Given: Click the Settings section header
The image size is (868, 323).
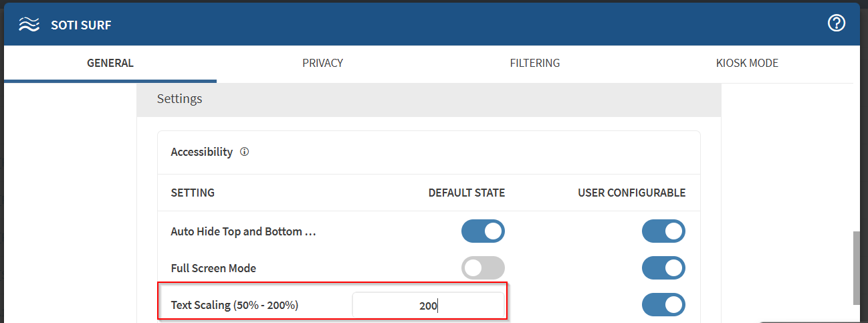Looking at the screenshot, I should click(180, 99).
